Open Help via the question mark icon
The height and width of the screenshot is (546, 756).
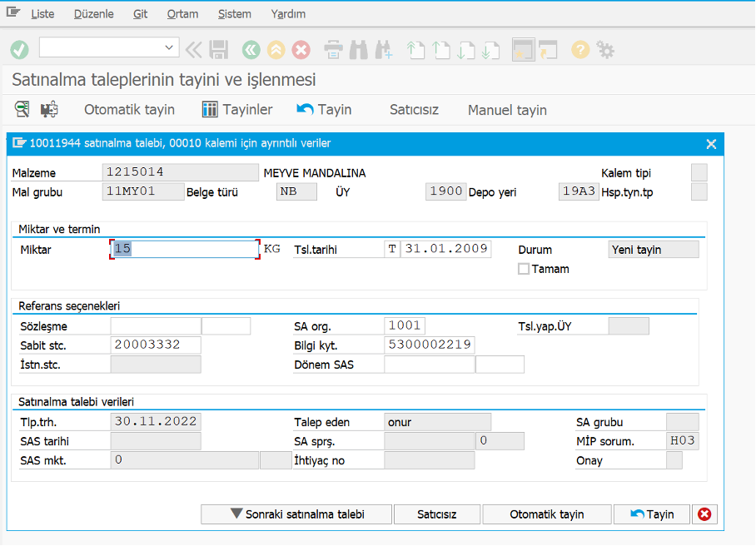[x=580, y=50]
